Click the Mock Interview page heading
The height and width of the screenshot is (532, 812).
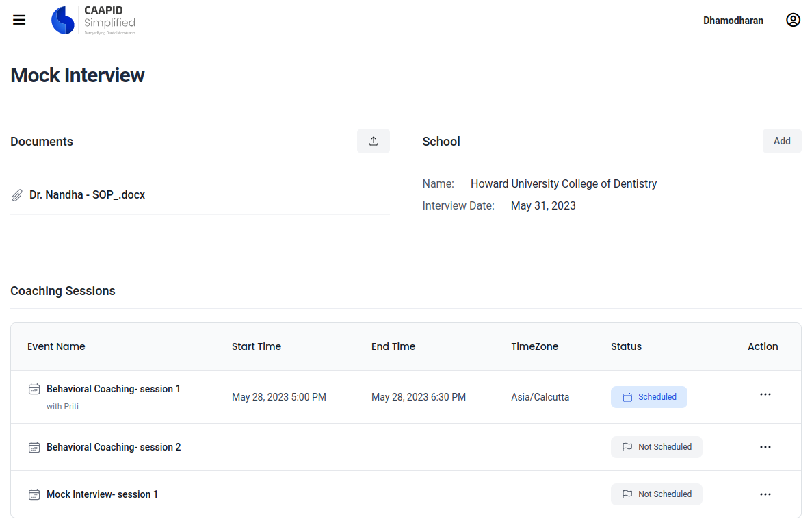click(x=78, y=75)
